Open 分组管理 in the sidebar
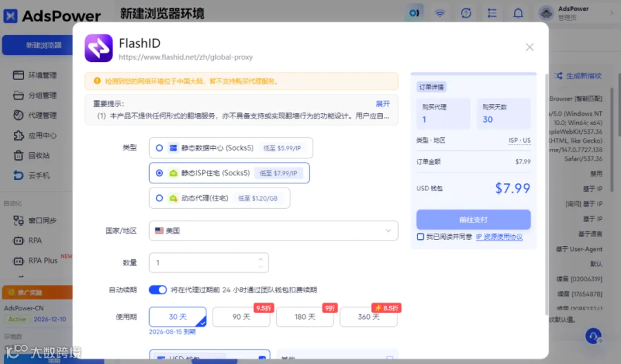 pyautogui.click(x=35, y=95)
